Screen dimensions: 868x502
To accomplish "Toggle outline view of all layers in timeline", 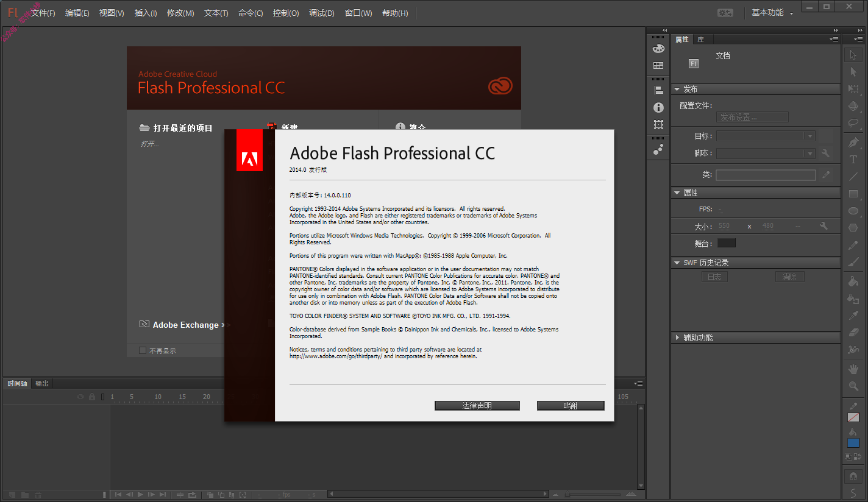I will 103,397.
